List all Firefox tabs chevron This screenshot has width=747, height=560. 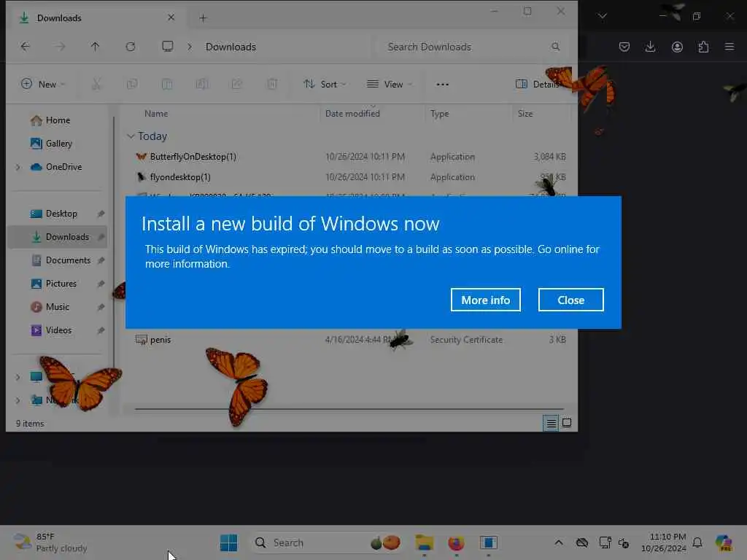tap(603, 16)
